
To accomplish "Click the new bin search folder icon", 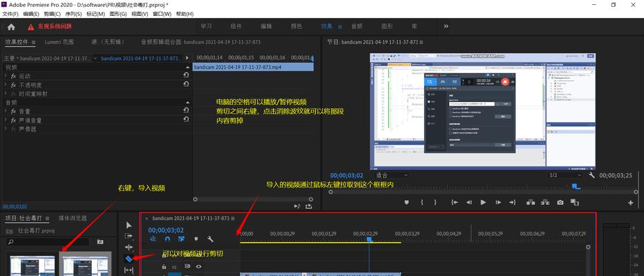I will point(100,242).
